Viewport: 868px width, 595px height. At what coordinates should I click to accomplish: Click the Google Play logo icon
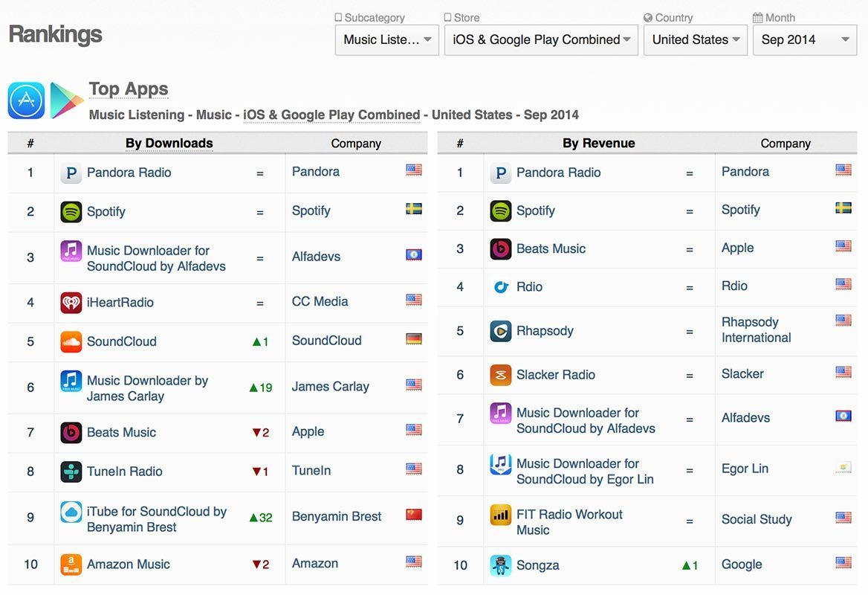[x=66, y=100]
